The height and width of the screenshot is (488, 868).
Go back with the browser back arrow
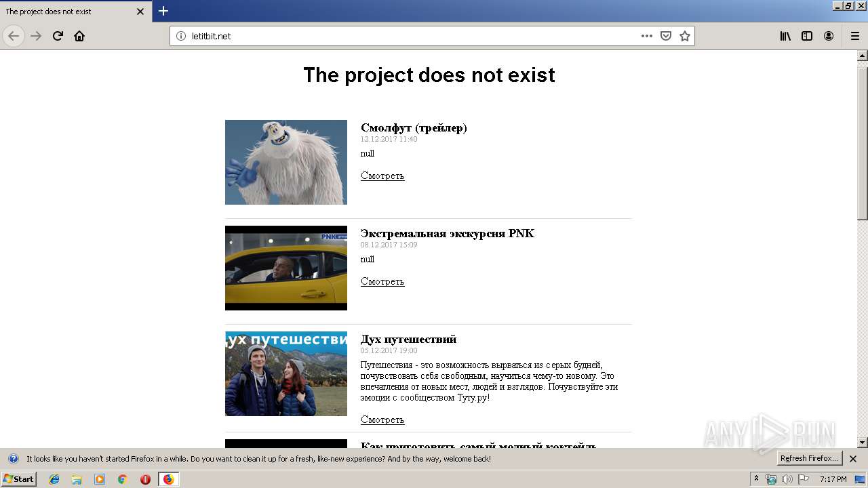pyautogui.click(x=14, y=36)
